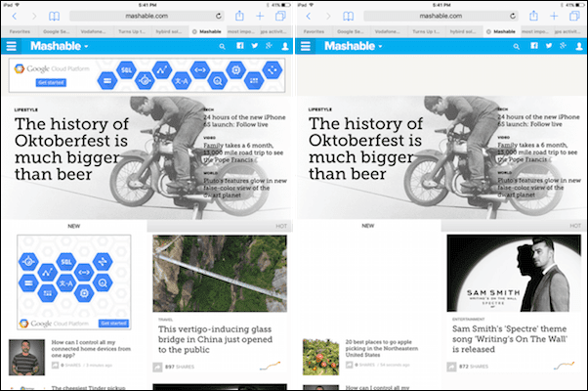Open Mashable Facebook icon in right screen
This screenshot has height=391, width=588.
pyautogui.click(x=534, y=45)
